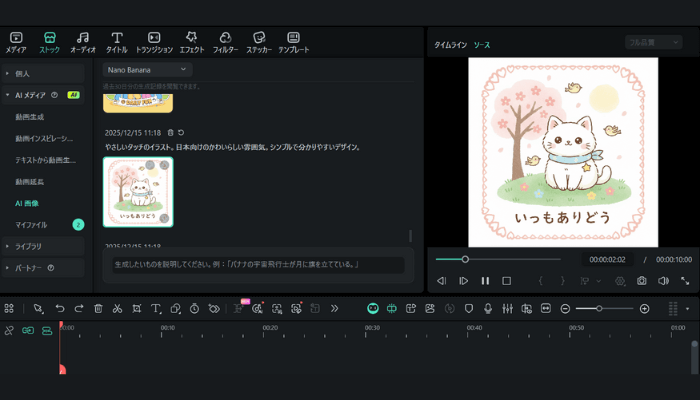700x400 pixels.
Task: Open the Nano Banana model dropdown
Action: tap(148, 70)
